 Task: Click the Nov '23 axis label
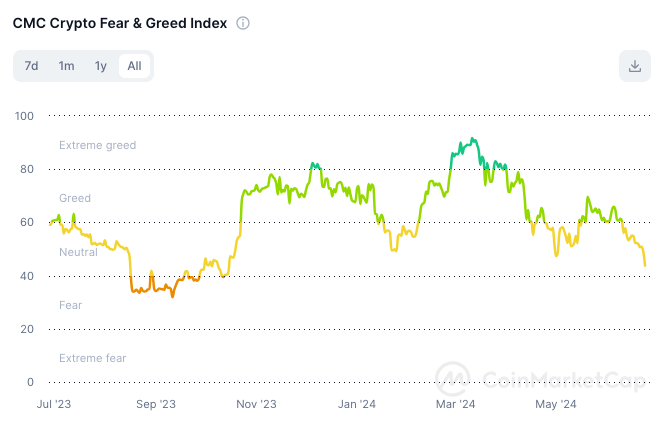[x=257, y=404]
